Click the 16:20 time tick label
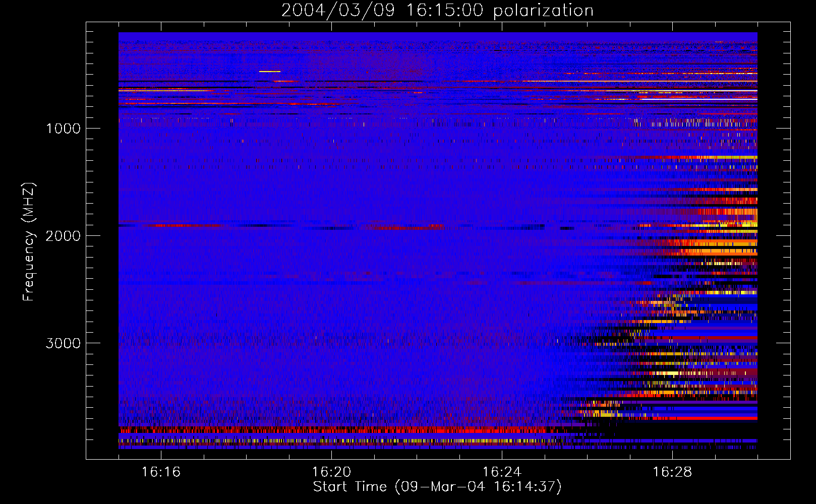This screenshot has height=504, width=816. [x=331, y=472]
